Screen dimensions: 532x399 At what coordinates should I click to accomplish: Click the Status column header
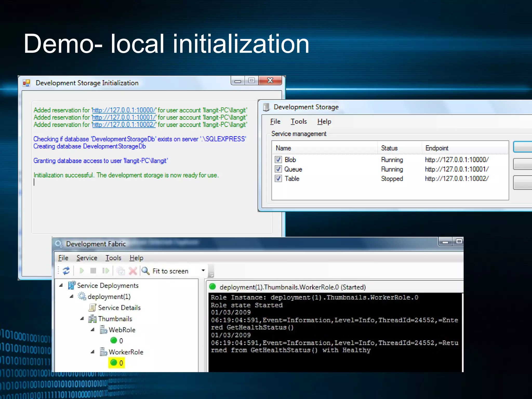click(389, 148)
